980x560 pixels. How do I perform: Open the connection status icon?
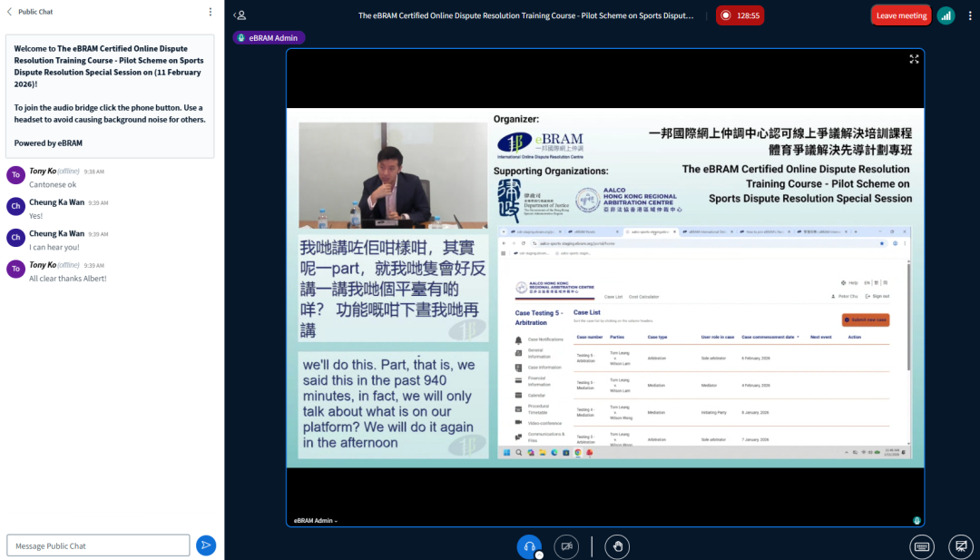[x=946, y=15]
